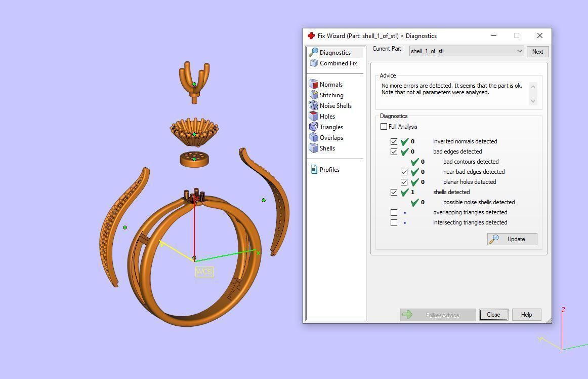Click the Update button label
This screenshot has height=379, width=588.
pos(516,239)
